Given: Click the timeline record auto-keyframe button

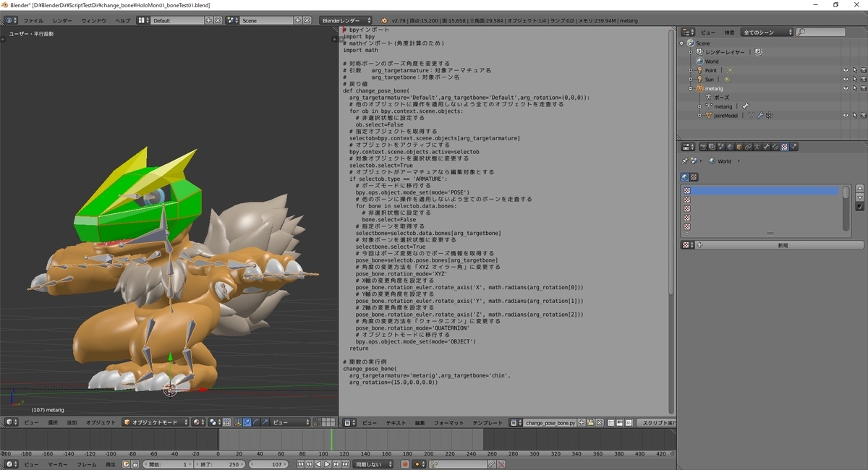Looking at the screenshot, I should tap(406, 464).
